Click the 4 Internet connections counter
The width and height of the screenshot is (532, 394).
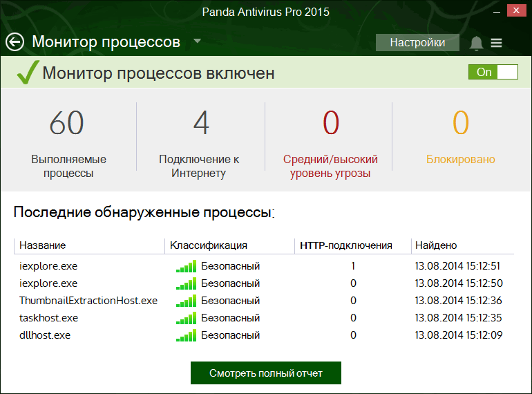click(x=201, y=123)
